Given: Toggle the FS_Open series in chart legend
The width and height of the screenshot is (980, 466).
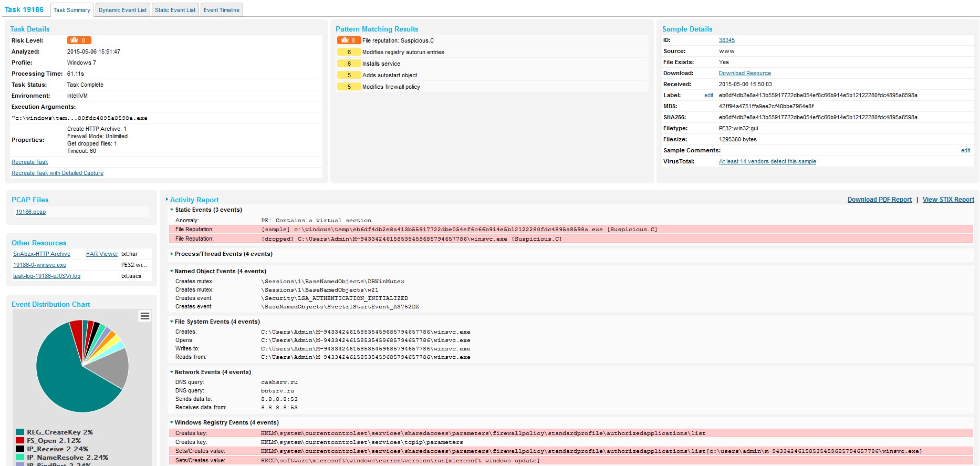Looking at the screenshot, I should point(54,441).
